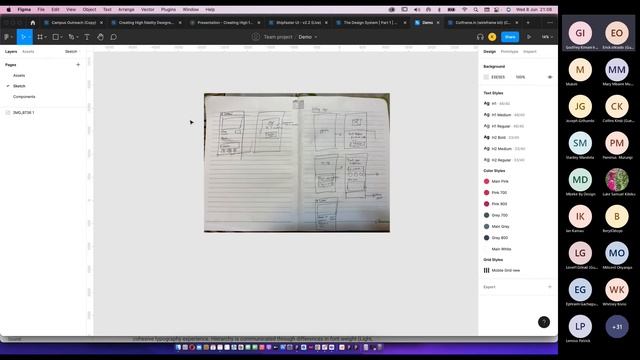Open the Vector menu
The image size is (640, 360).
click(147, 9)
